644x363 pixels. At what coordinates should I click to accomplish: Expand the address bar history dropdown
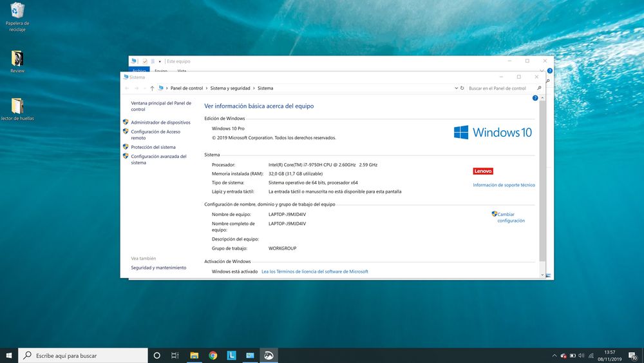[455, 88]
